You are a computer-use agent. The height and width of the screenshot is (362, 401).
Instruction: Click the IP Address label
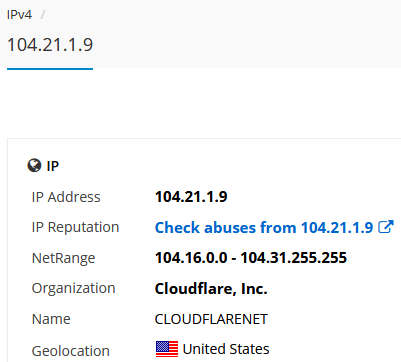click(66, 197)
